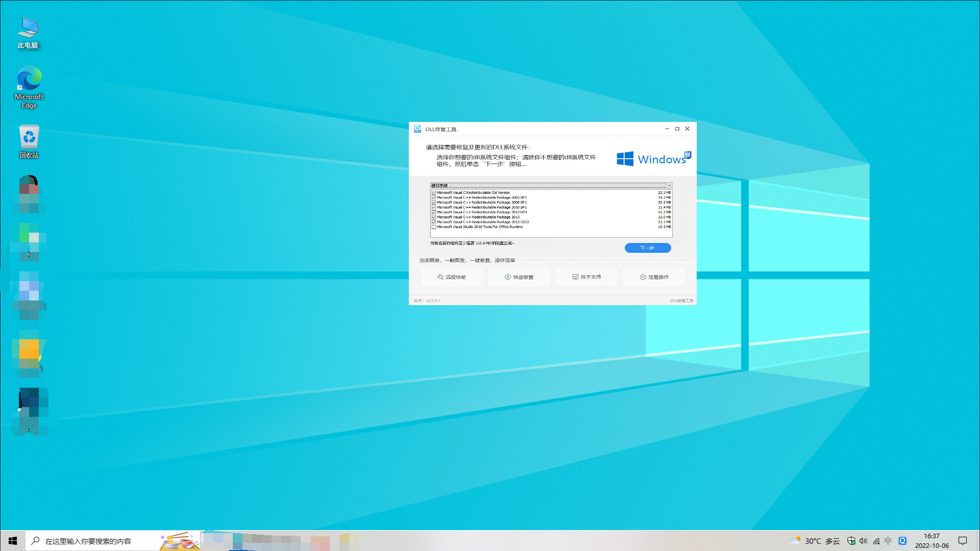980x551 pixels.
Task: Click the 完美服务, 一触即发 slogan text
Action: (x=467, y=260)
